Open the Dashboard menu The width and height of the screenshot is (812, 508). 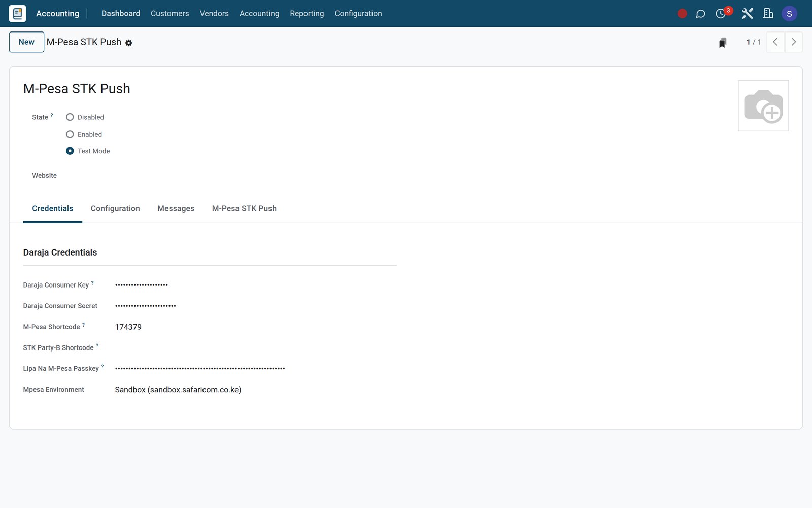click(121, 14)
